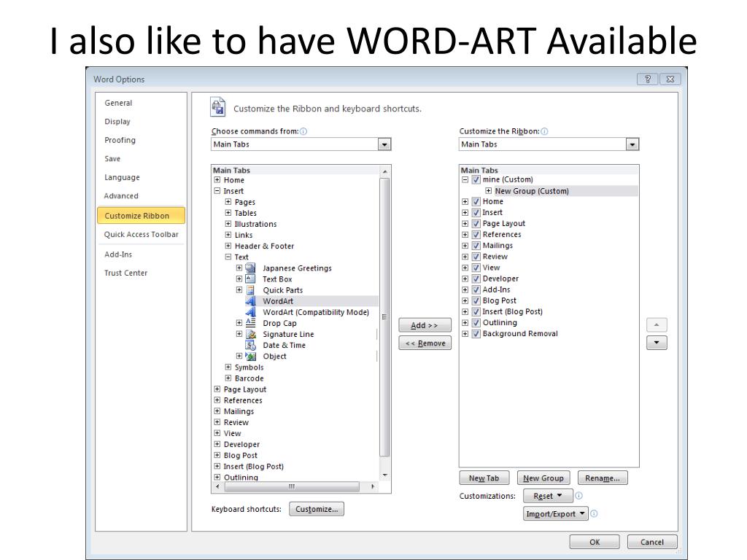Viewport: 747px width, 560px height.
Task: Click the Customize Ribbon header icon
Action: click(217, 106)
